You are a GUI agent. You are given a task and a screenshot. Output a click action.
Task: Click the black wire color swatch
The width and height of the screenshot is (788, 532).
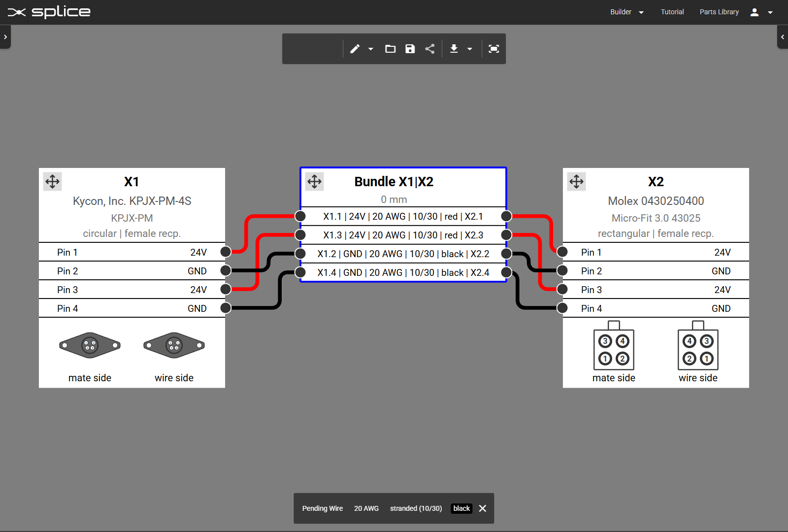click(x=461, y=508)
